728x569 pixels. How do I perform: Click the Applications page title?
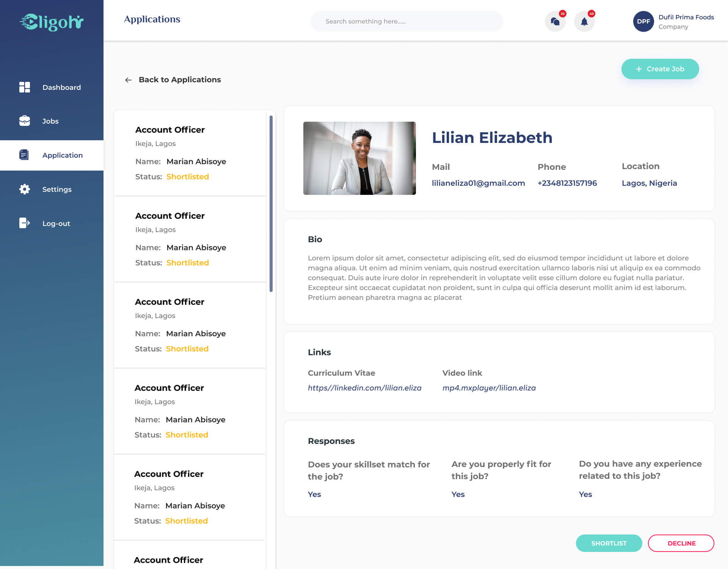152,19
